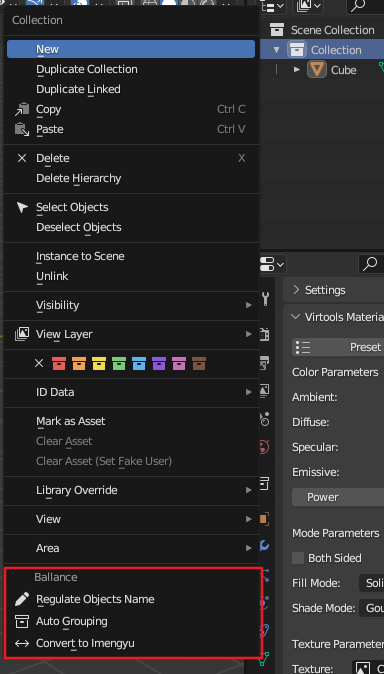Remove color tag with the X icon
Screen dimensions: 384x674
click(x=39, y=363)
